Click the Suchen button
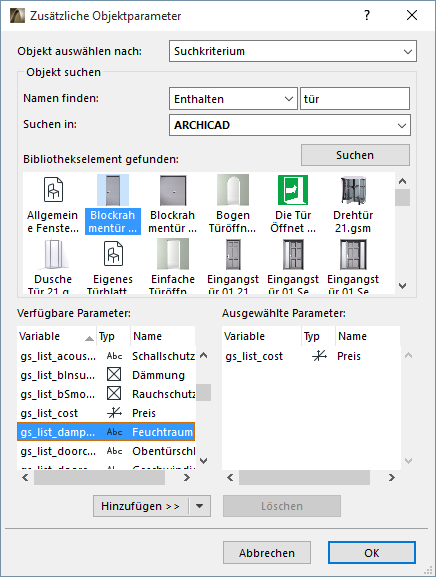 coord(355,155)
